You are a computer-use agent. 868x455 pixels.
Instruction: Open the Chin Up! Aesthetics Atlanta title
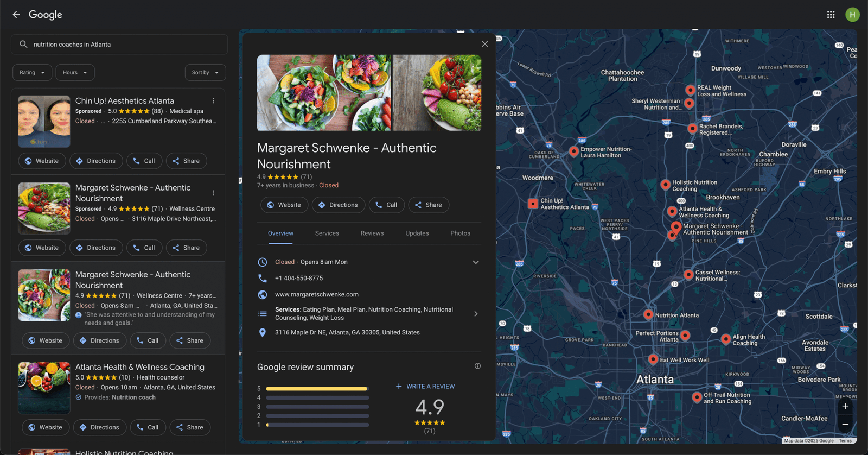click(125, 101)
